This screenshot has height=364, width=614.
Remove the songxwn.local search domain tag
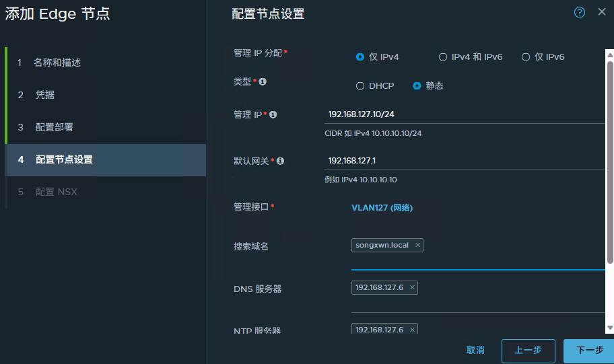point(417,246)
